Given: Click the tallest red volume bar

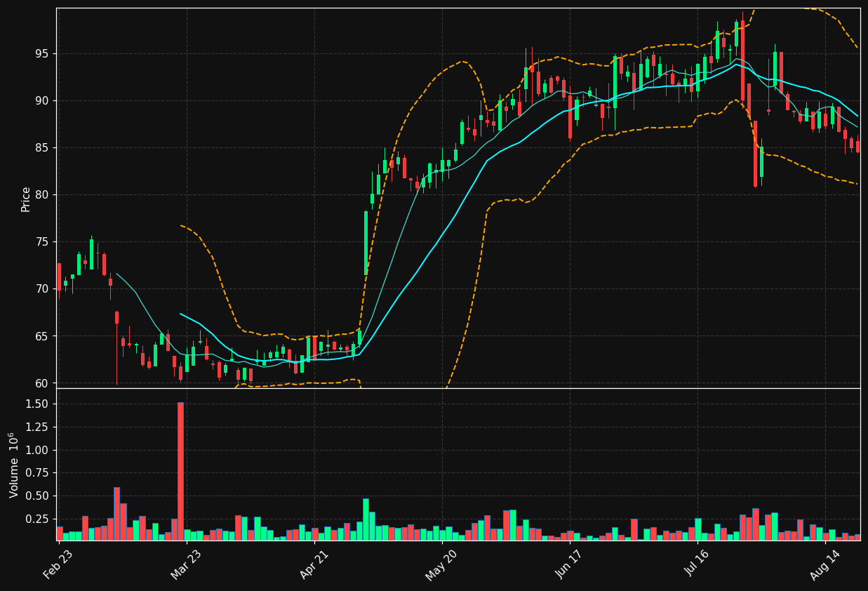Looking at the screenshot, I should click(180, 471).
